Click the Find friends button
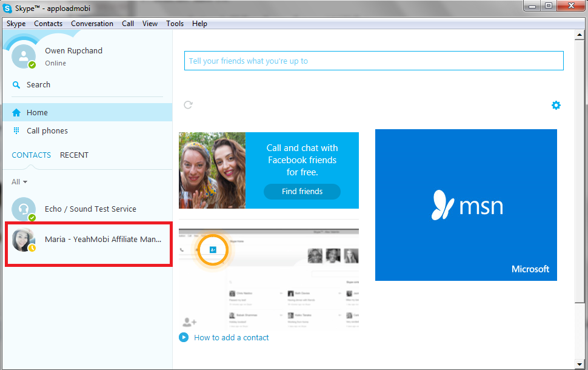This screenshot has height=370, width=588. [x=302, y=192]
